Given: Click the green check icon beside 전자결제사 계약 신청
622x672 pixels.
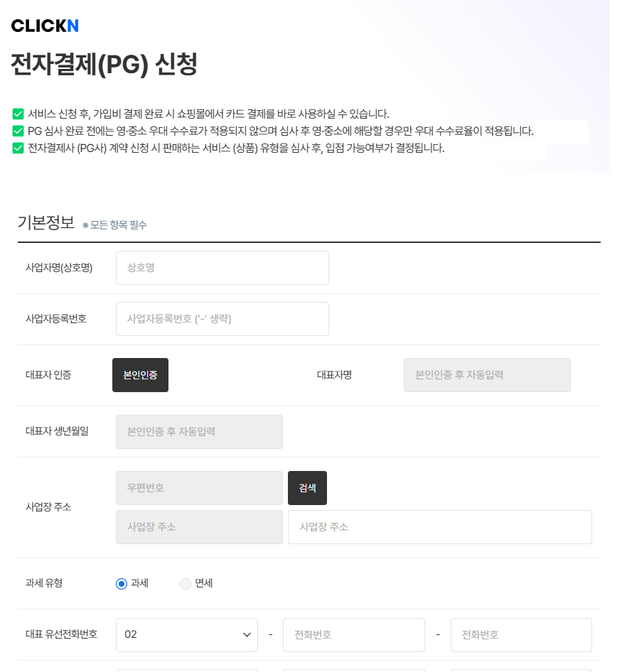Looking at the screenshot, I should [18, 148].
